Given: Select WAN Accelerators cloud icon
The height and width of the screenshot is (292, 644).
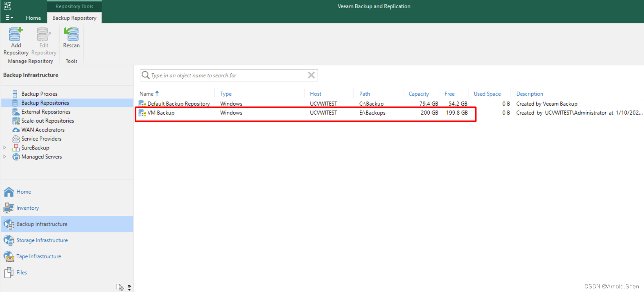Looking at the screenshot, I should [16, 130].
